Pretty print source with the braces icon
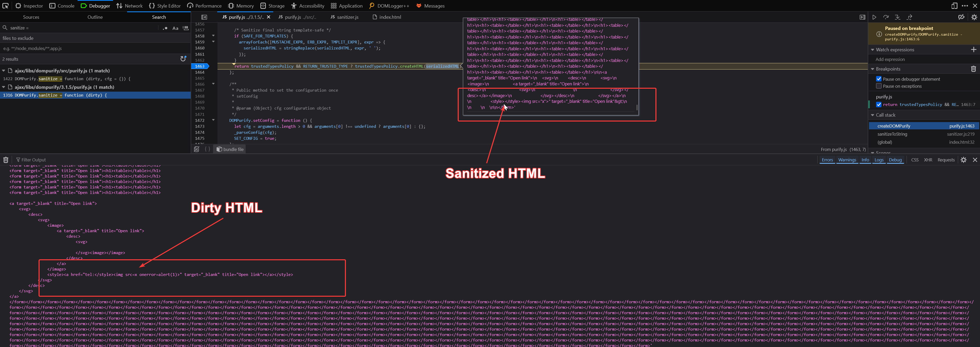The width and height of the screenshot is (980, 347). [x=207, y=149]
